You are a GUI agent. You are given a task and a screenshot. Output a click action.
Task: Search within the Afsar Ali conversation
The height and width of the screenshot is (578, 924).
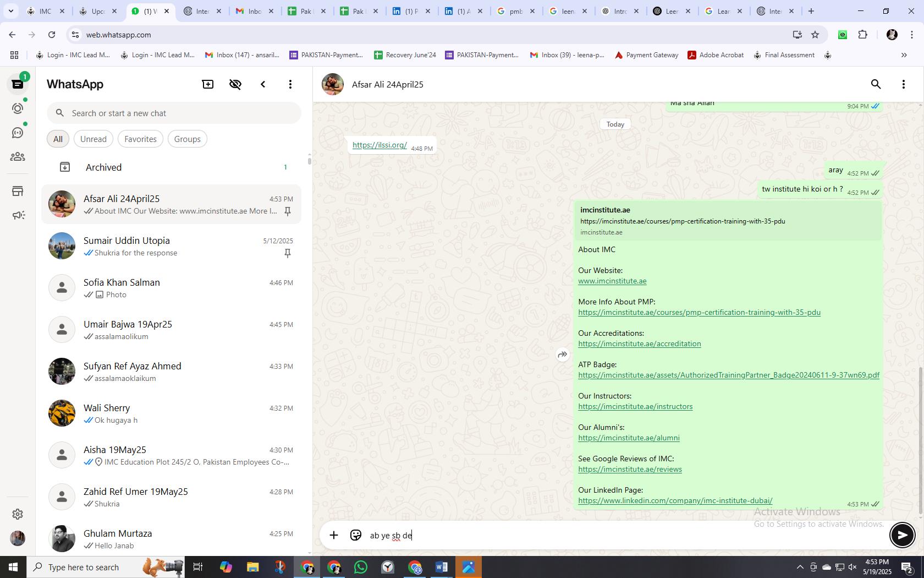pos(876,84)
